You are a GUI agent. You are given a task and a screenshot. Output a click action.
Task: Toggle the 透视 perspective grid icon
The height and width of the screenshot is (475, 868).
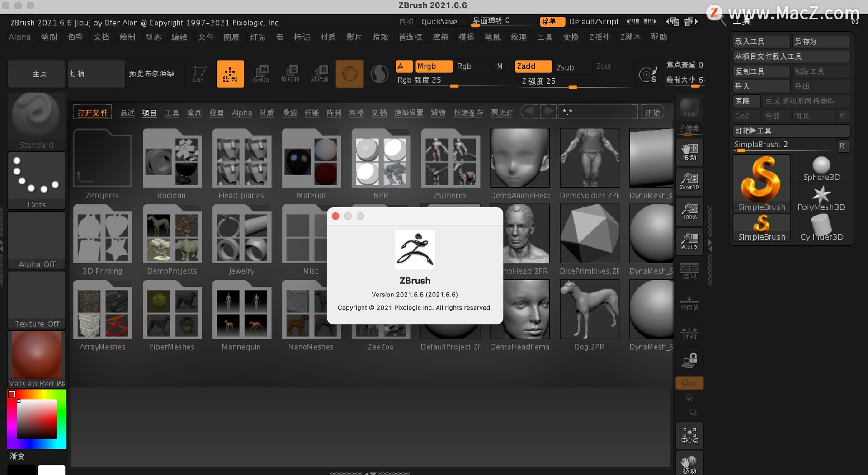click(689, 271)
